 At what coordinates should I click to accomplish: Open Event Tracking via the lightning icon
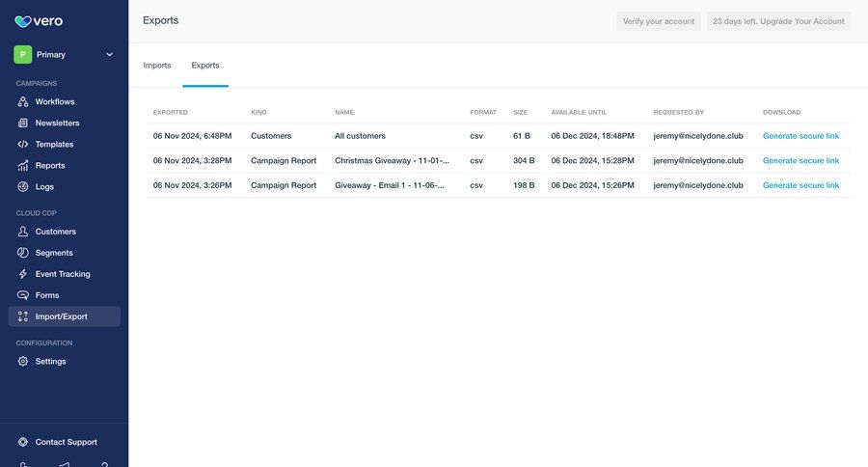point(23,274)
